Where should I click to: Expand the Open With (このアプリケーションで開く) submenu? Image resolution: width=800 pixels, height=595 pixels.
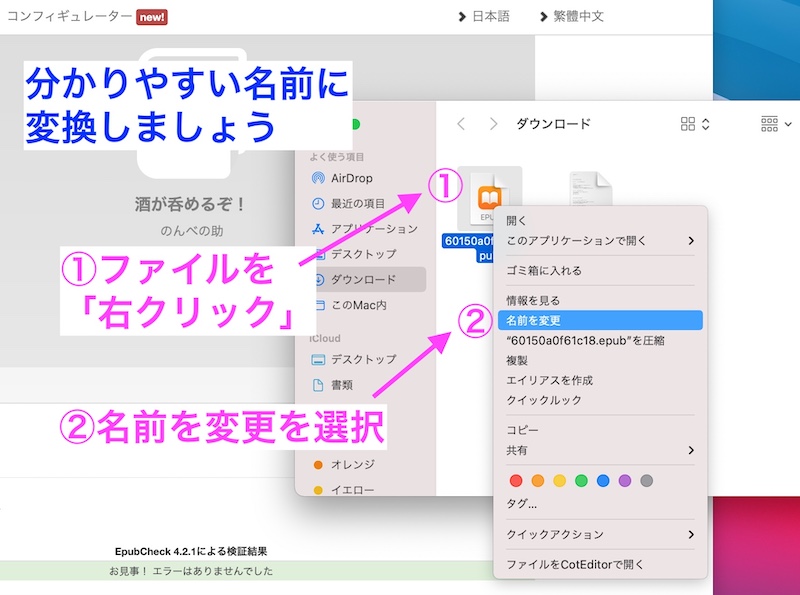coord(598,240)
